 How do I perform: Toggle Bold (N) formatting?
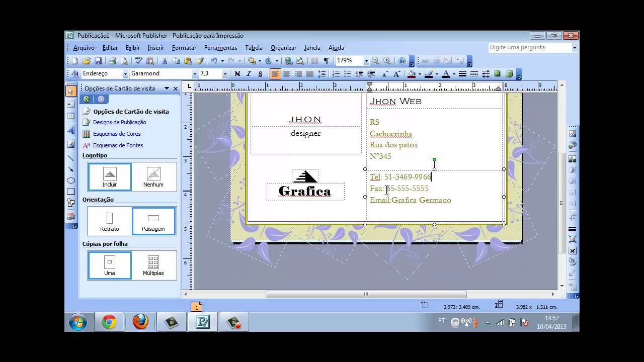pos(237,74)
